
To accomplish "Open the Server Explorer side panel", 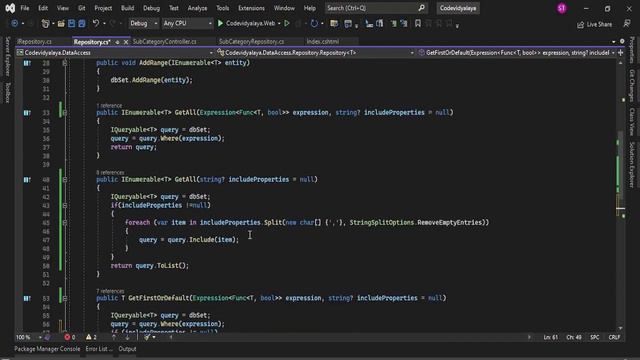I will pos(7,56).
